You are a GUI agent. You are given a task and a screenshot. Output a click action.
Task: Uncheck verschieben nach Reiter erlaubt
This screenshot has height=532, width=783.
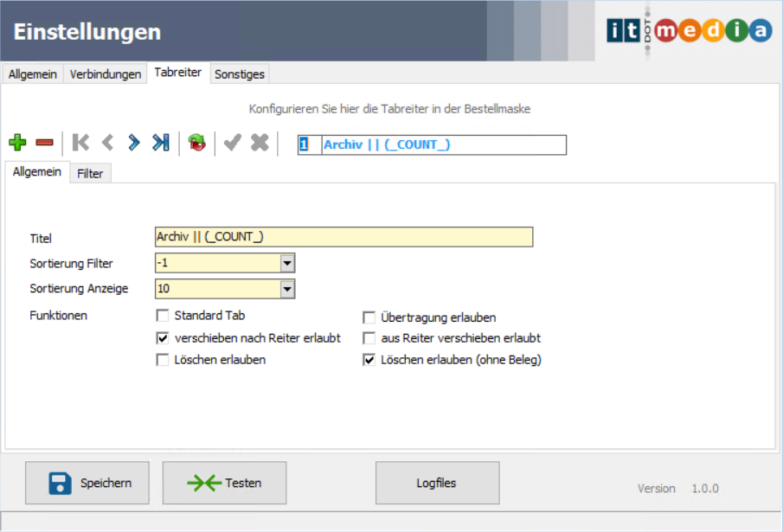tap(162, 338)
